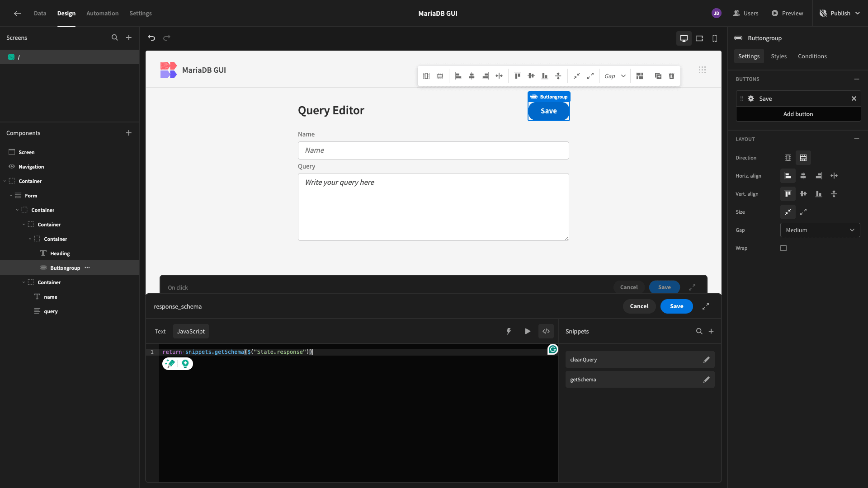The width and height of the screenshot is (868, 488).
Task: Set Direction to row layout
Action: pos(803,158)
